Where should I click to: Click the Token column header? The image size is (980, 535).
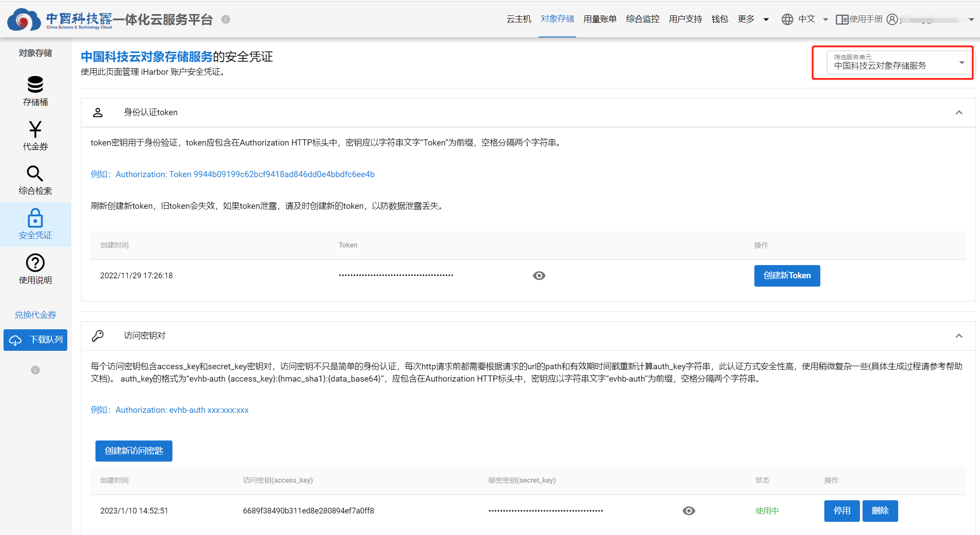click(x=348, y=245)
